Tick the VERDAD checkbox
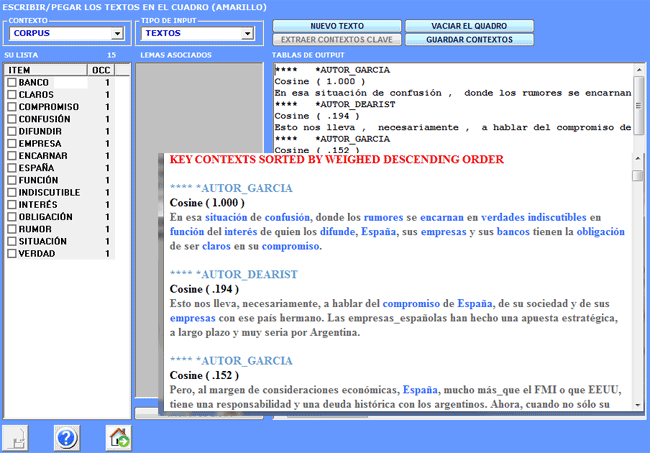This screenshot has height=453, width=650. (x=12, y=254)
